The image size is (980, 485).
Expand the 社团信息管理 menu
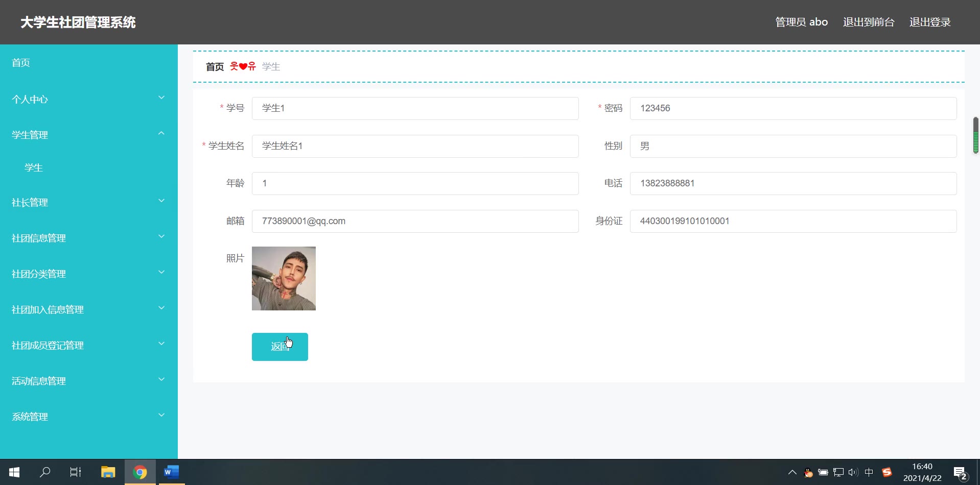89,238
